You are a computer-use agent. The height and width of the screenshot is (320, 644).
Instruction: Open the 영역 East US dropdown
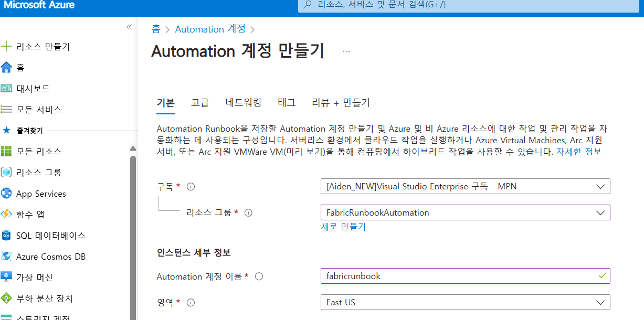(465, 302)
